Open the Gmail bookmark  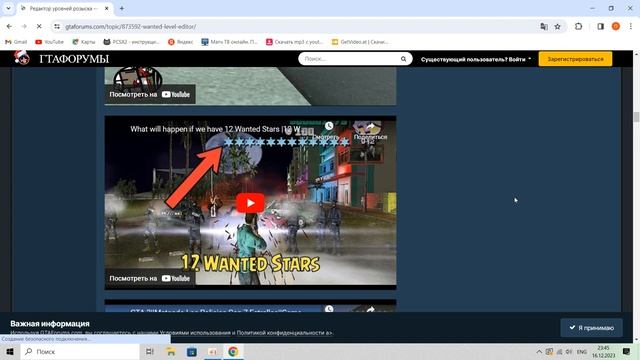[16, 42]
